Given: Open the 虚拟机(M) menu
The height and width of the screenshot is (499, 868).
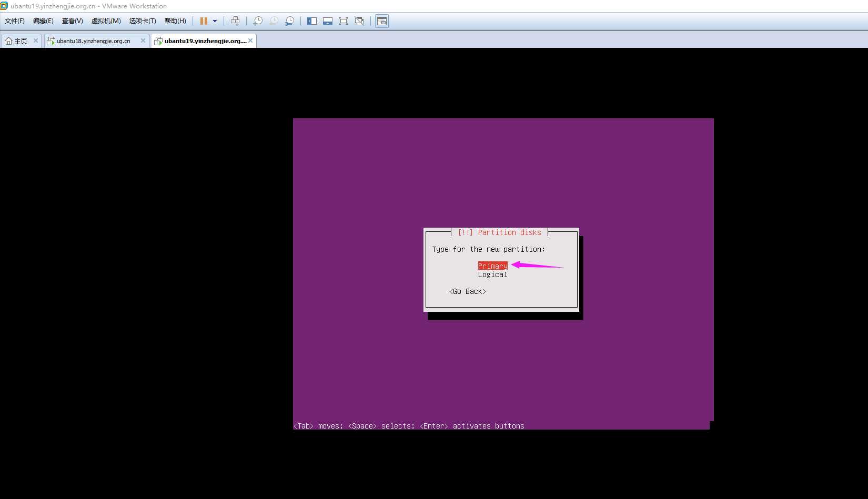Looking at the screenshot, I should [x=106, y=21].
